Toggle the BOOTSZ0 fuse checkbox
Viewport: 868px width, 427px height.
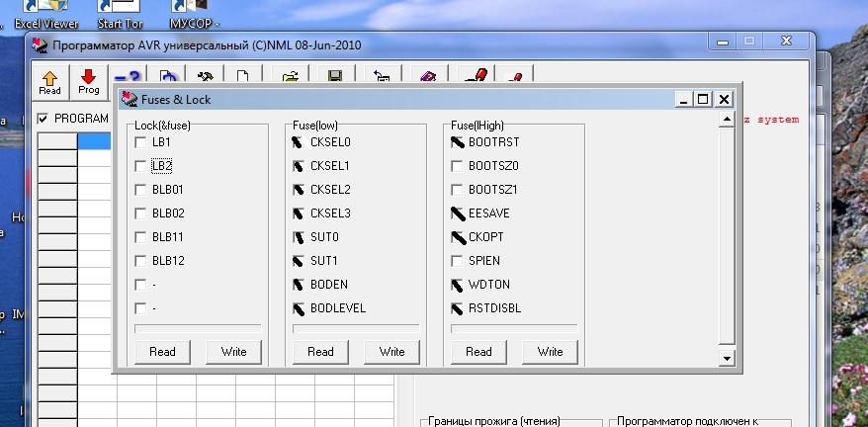pos(457,166)
